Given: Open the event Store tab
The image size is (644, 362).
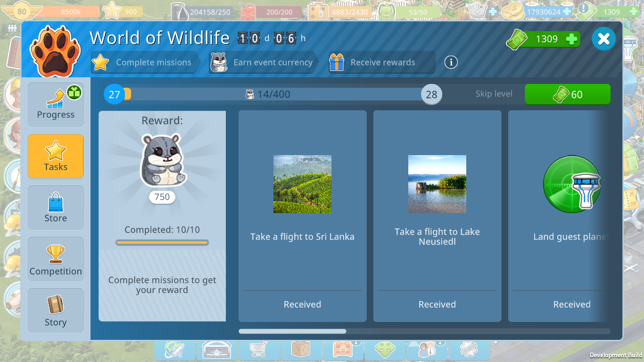Looking at the screenshot, I should coord(56,208).
